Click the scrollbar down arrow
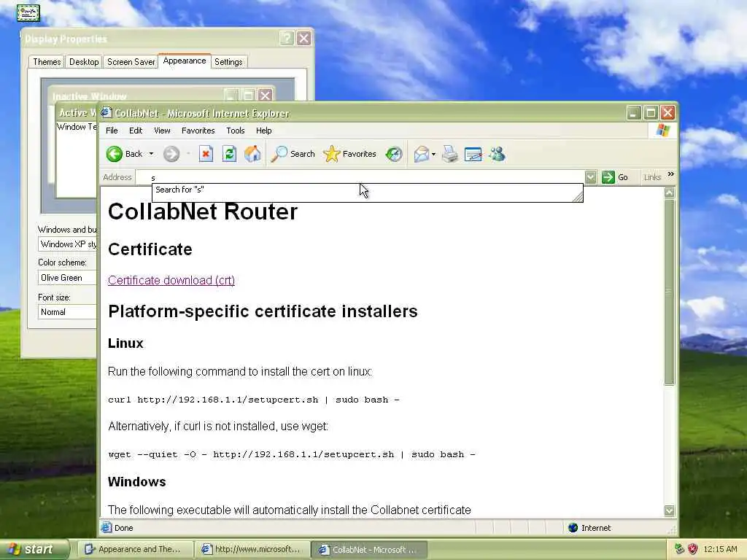 (x=670, y=510)
